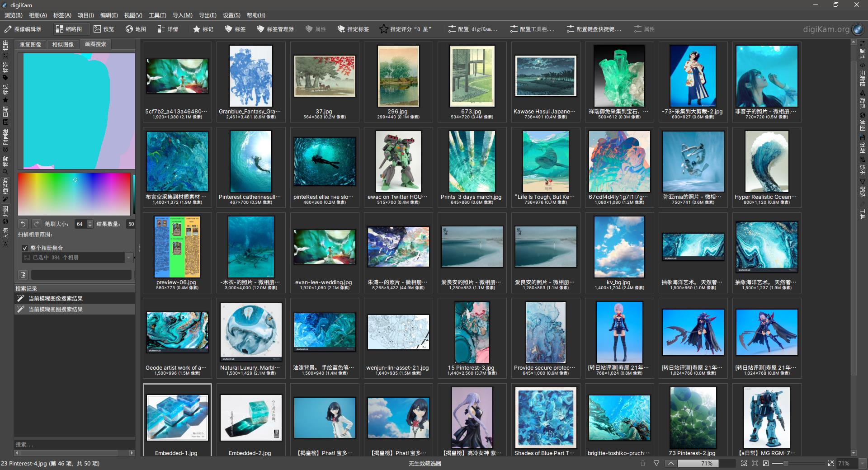Open the 地图 map view in toolbar
868x470 pixels.
136,29
